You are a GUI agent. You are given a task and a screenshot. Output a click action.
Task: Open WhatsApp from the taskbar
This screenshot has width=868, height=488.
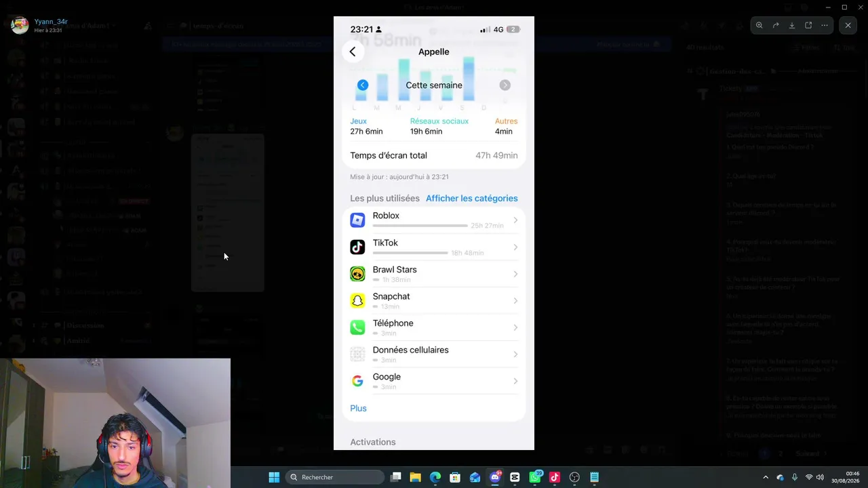(x=535, y=477)
